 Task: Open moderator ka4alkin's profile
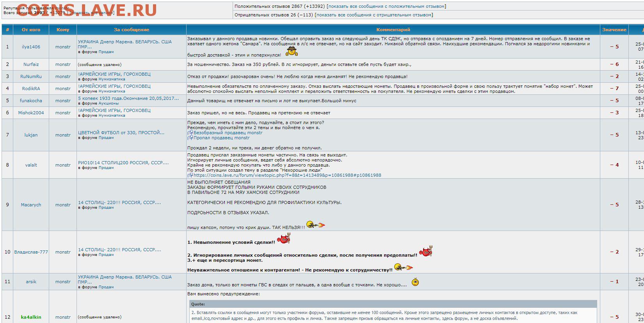tap(31, 317)
